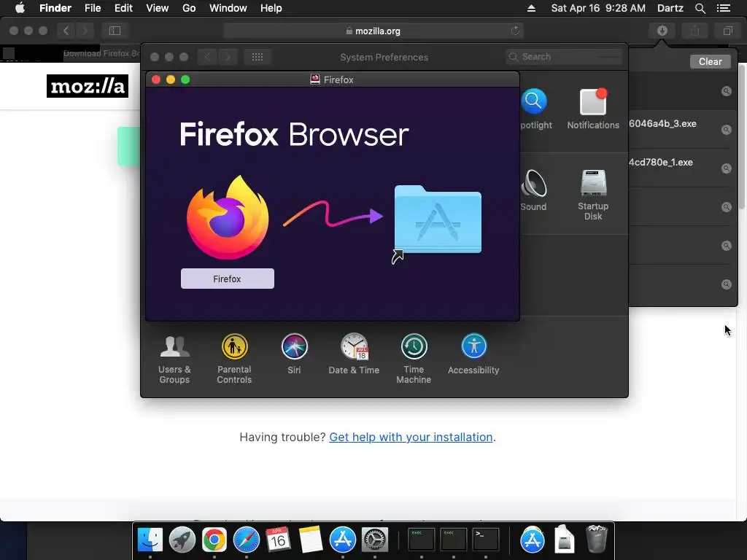Click the Applications folder shortcut in installer
Image resolution: width=747 pixels, height=560 pixels.
click(x=438, y=220)
